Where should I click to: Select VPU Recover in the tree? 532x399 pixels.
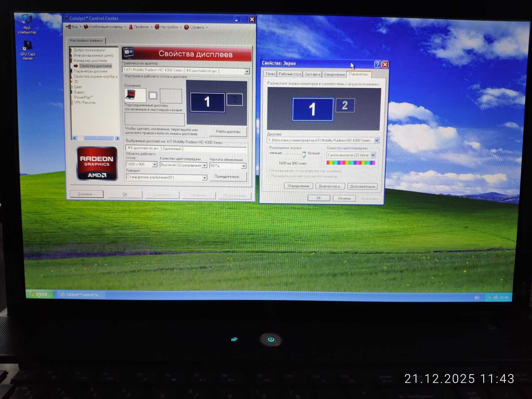point(85,103)
